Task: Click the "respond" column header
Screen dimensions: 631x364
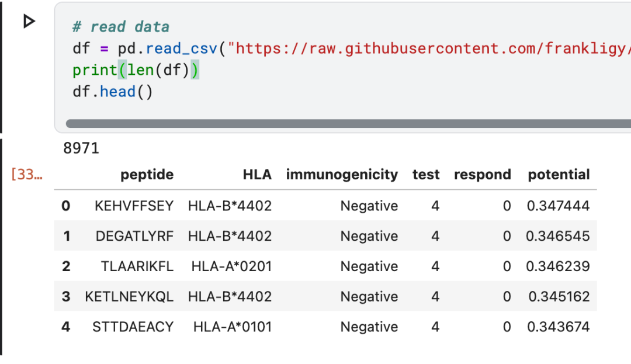Action: pyautogui.click(x=482, y=175)
